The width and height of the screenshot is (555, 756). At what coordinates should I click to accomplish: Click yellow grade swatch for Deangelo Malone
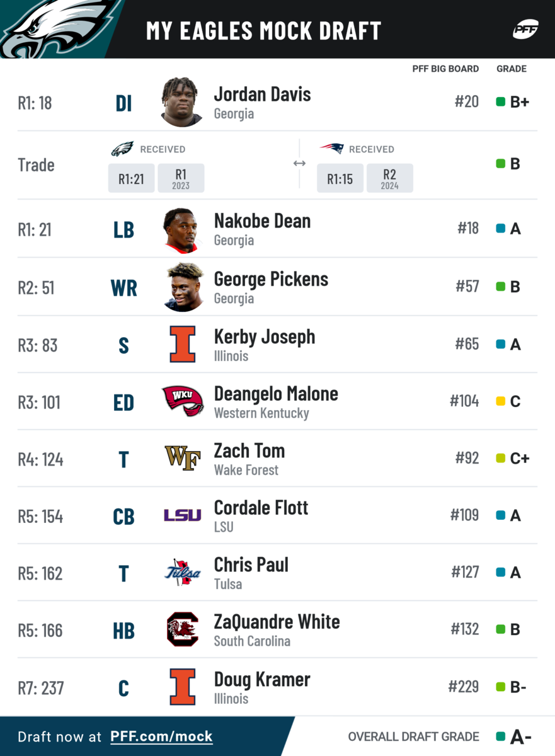tap(501, 401)
